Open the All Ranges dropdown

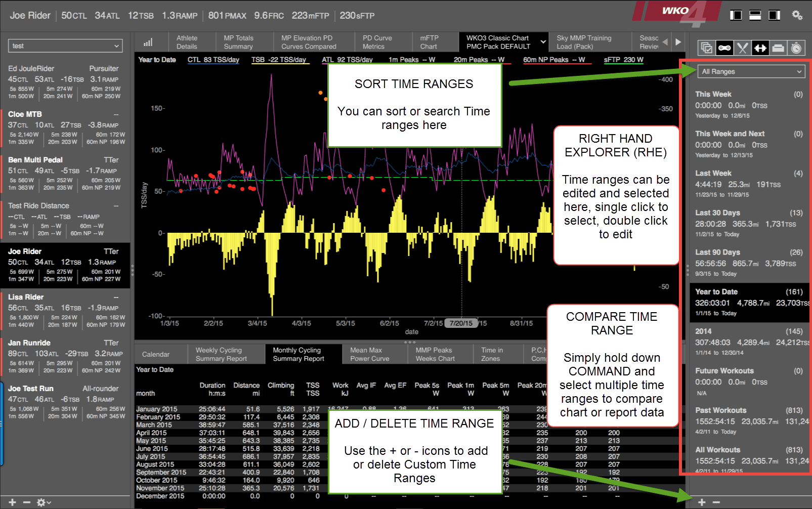751,72
